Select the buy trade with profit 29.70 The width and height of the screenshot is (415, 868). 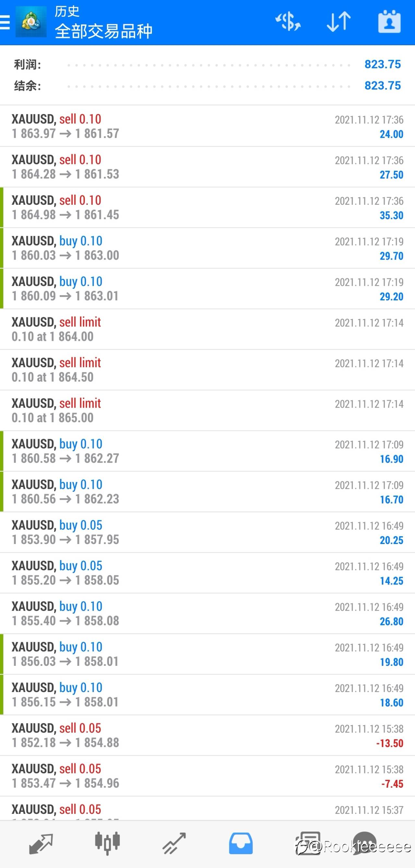(207, 248)
